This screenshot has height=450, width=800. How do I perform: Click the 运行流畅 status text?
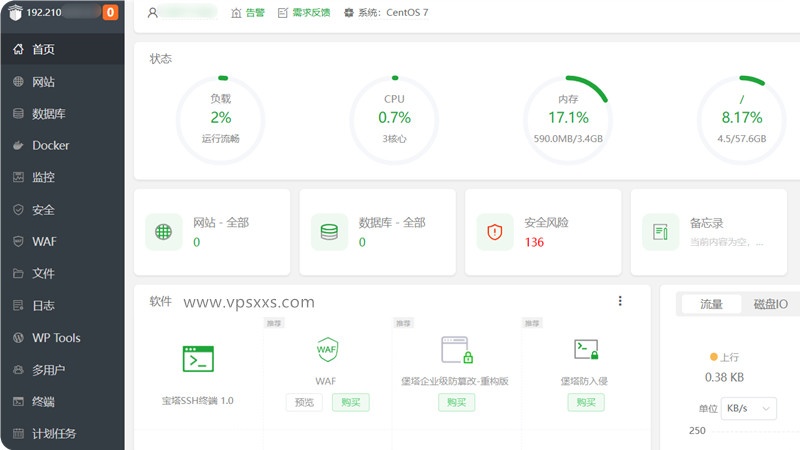[220, 139]
